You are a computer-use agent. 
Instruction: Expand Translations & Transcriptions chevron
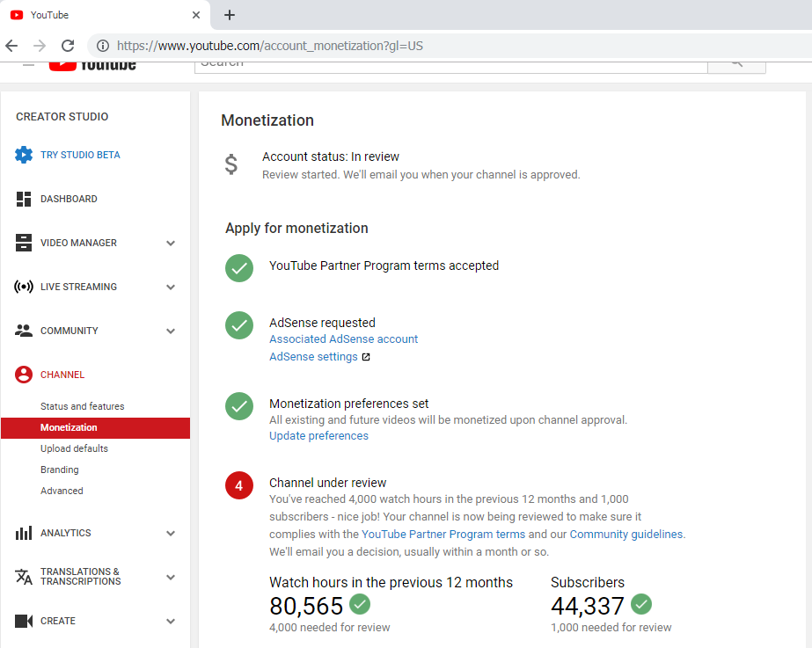coord(171,578)
